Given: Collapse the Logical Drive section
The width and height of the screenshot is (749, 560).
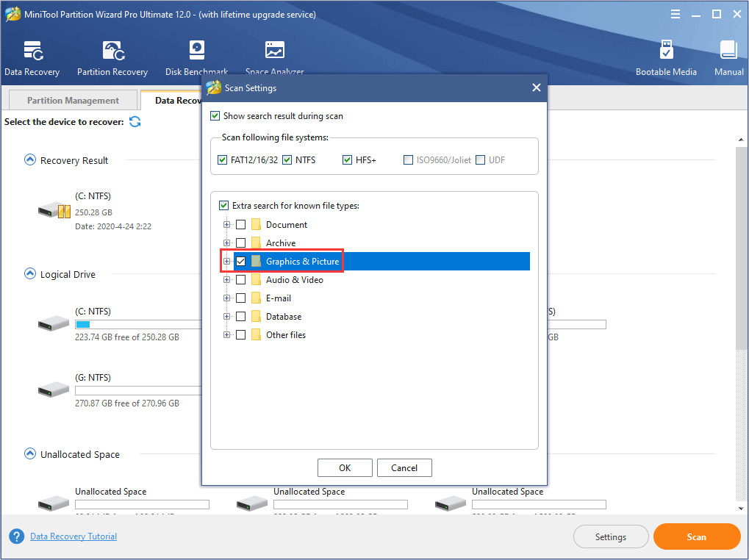Looking at the screenshot, I should (30, 273).
